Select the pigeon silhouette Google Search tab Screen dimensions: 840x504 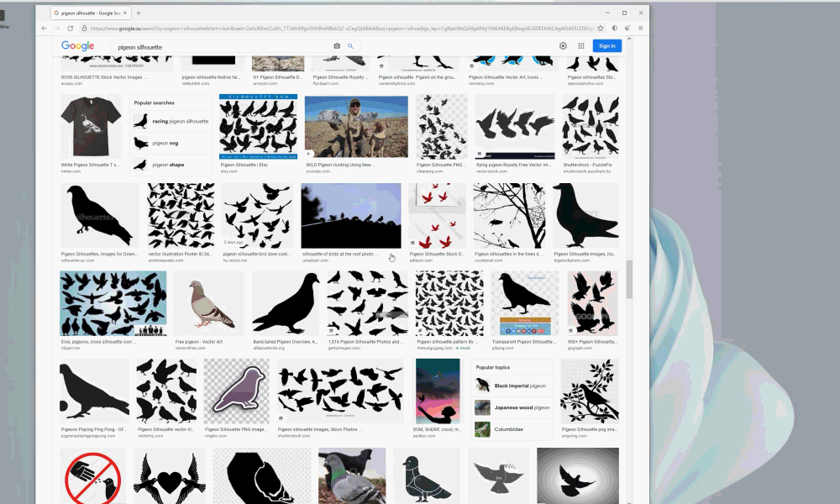pos(91,13)
